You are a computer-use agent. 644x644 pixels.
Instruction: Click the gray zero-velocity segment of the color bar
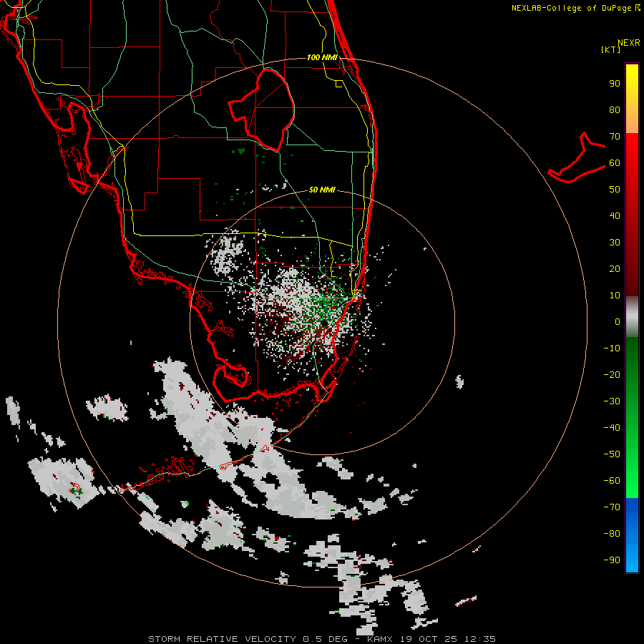(632, 317)
